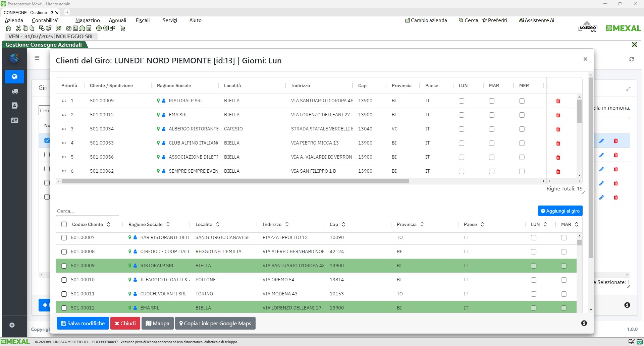Toggle select-all checkbox beside Codice Cliente
Image resolution: width=644 pixels, height=346 pixels.
[64, 224]
